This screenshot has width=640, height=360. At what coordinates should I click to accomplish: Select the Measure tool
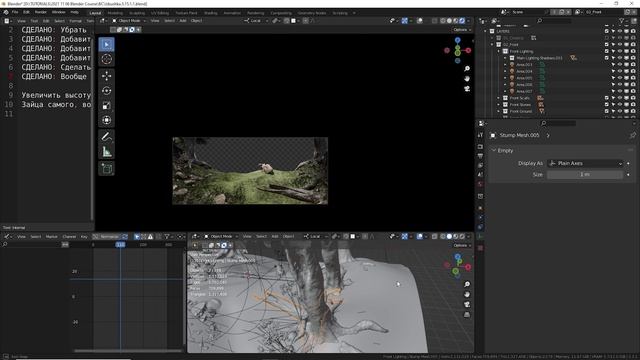107,152
